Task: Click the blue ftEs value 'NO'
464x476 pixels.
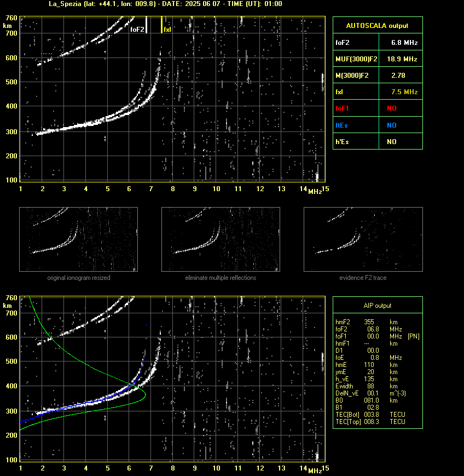Action: [x=392, y=125]
